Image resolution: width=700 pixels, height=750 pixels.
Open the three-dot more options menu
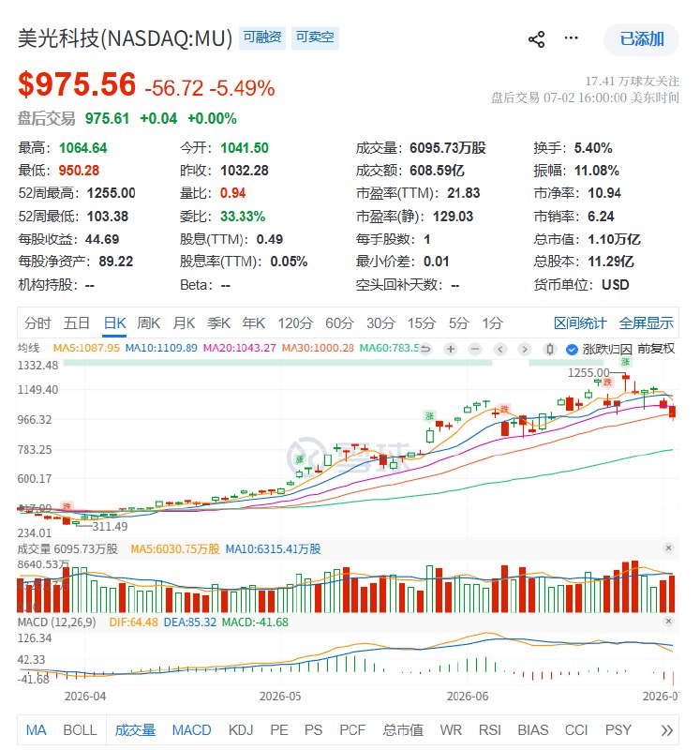click(x=571, y=37)
